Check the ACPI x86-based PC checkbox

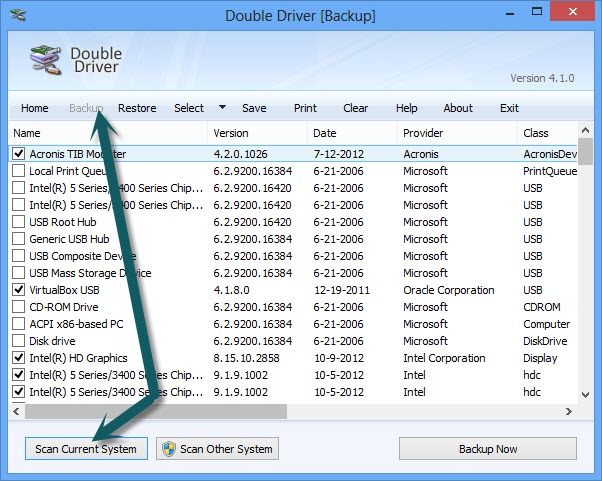(x=18, y=324)
